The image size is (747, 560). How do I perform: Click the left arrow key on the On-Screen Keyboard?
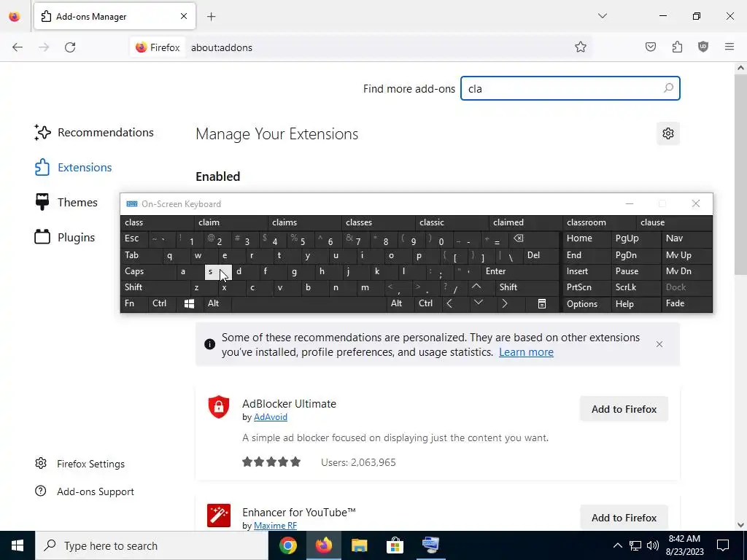[x=449, y=304]
